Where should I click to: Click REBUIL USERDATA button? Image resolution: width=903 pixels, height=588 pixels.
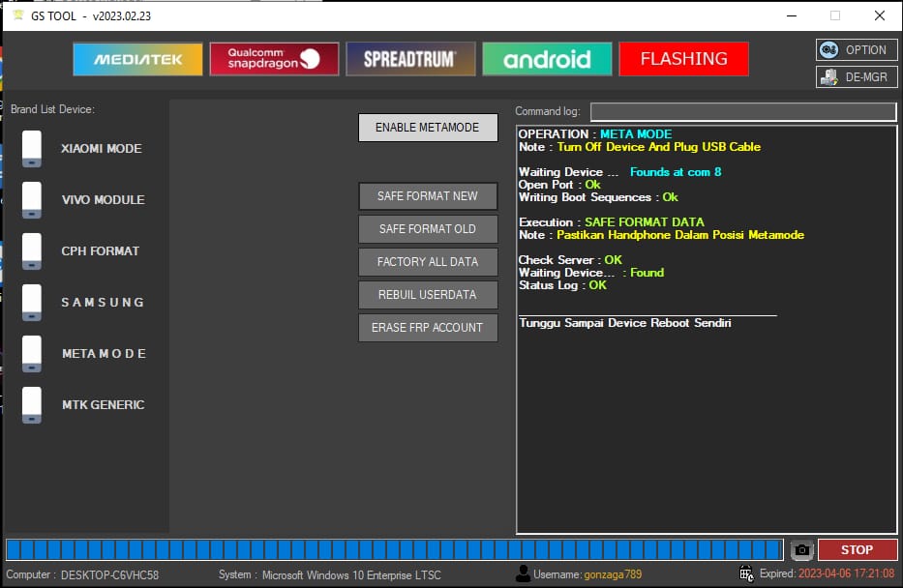(428, 295)
